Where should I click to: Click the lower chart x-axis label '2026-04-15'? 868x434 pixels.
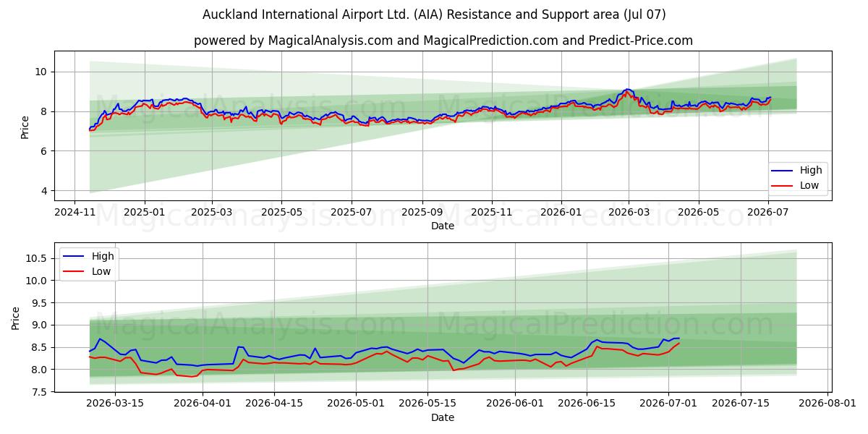pyautogui.click(x=274, y=404)
